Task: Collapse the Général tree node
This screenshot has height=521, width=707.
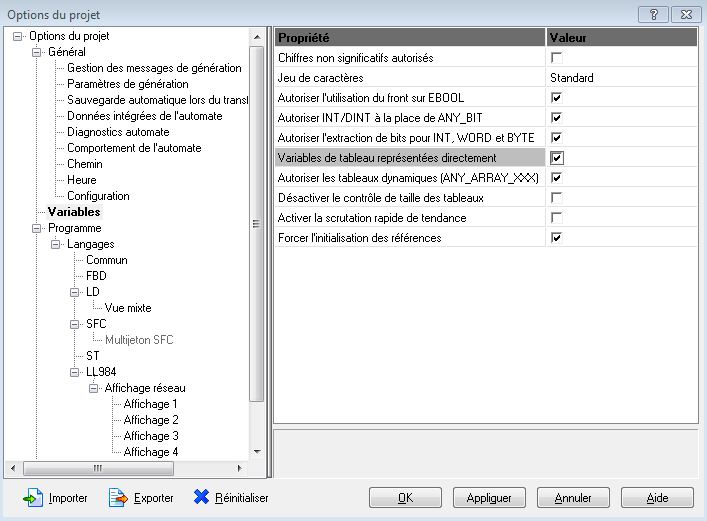Action: [x=38, y=52]
